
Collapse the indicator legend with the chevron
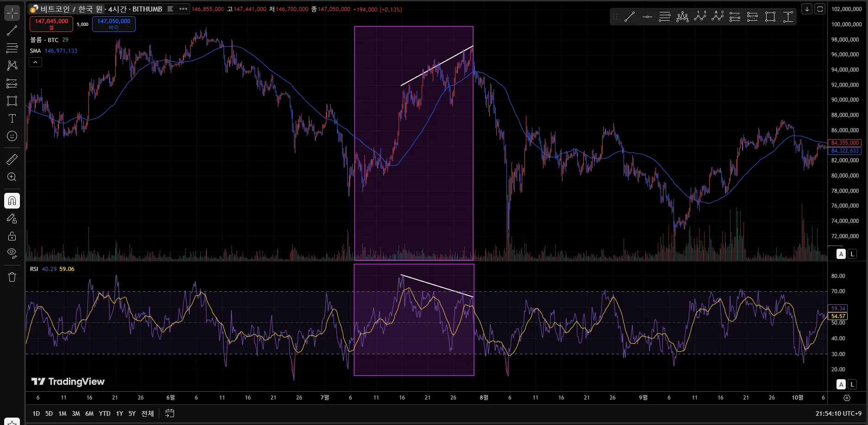tap(36, 62)
